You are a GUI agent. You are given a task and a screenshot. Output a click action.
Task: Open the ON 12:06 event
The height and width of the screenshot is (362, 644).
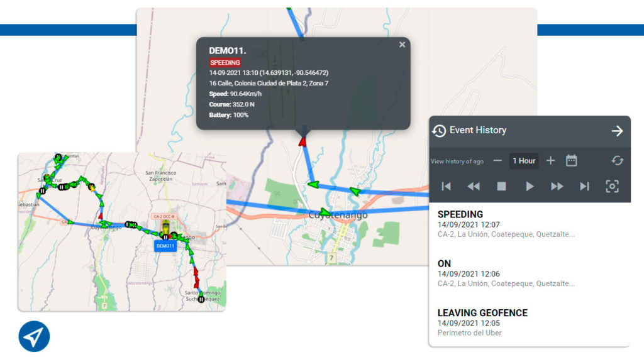click(530, 273)
